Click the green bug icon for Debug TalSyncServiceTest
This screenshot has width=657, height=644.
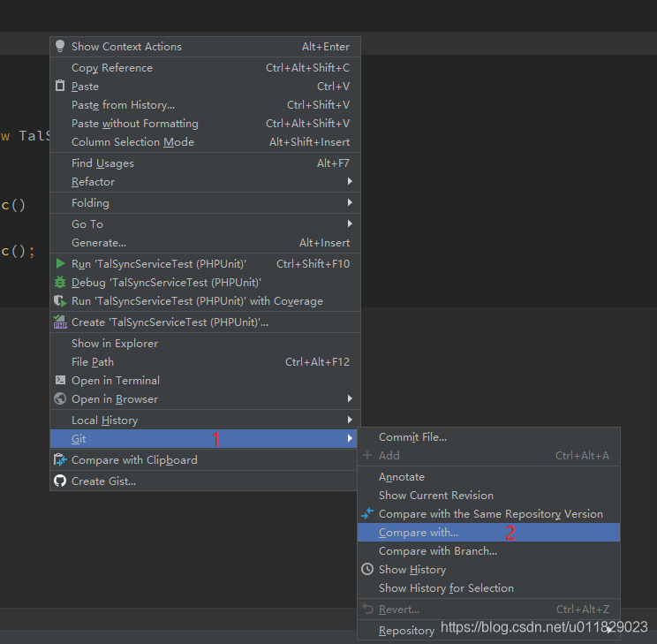click(x=60, y=282)
